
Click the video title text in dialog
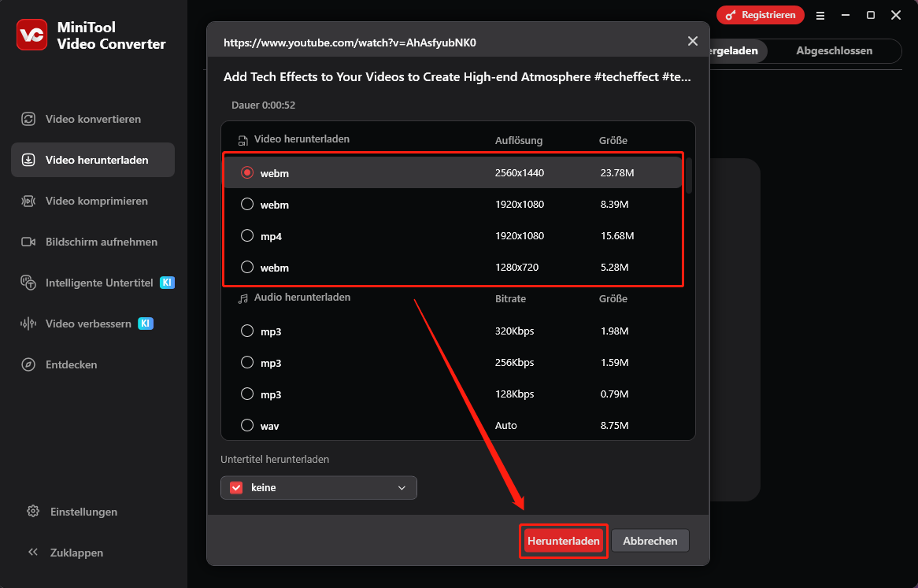(457, 76)
